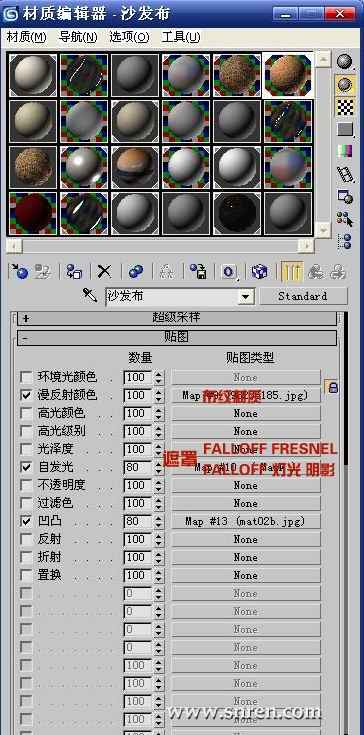Click the Sample UV Tiling icon
The height and width of the screenshot is (735, 364).
pyautogui.click(x=345, y=129)
